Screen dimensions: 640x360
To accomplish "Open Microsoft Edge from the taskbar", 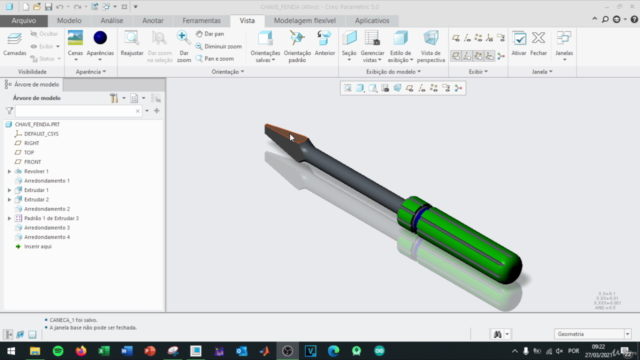I will point(333,351).
